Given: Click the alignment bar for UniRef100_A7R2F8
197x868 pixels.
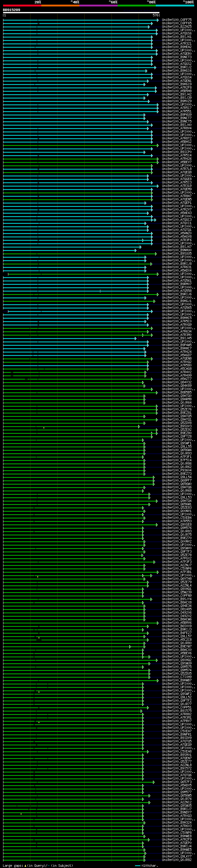Looking at the screenshot, I should [80, 88].
